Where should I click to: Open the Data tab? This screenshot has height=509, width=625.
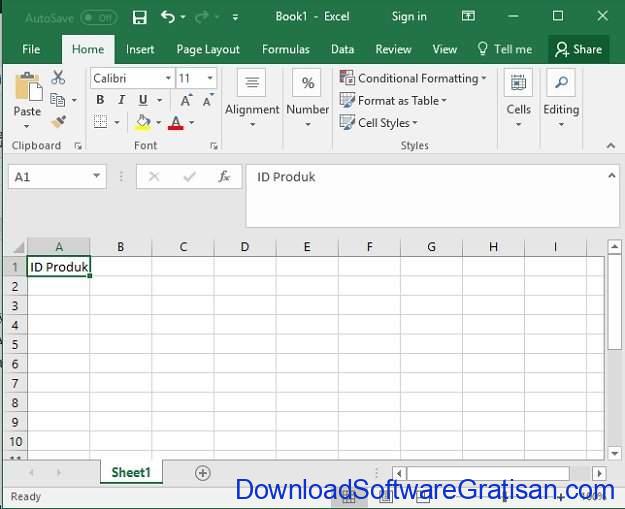tap(342, 49)
